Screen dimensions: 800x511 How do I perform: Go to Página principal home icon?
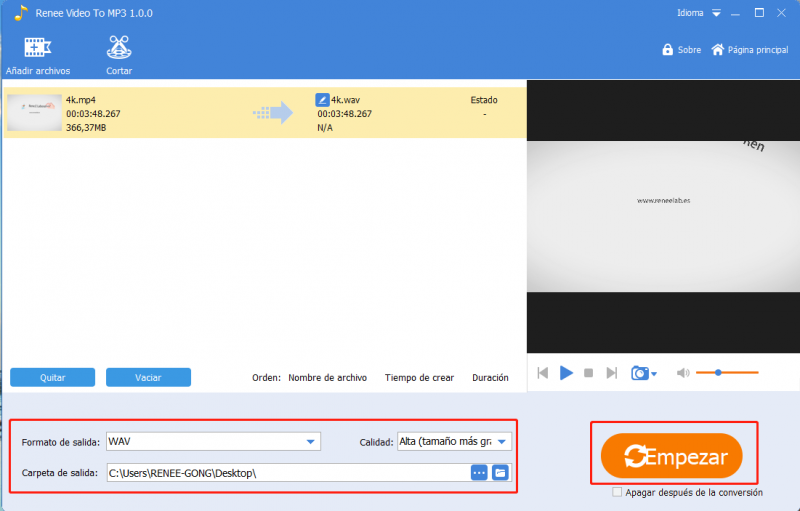click(x=718, y=49)
